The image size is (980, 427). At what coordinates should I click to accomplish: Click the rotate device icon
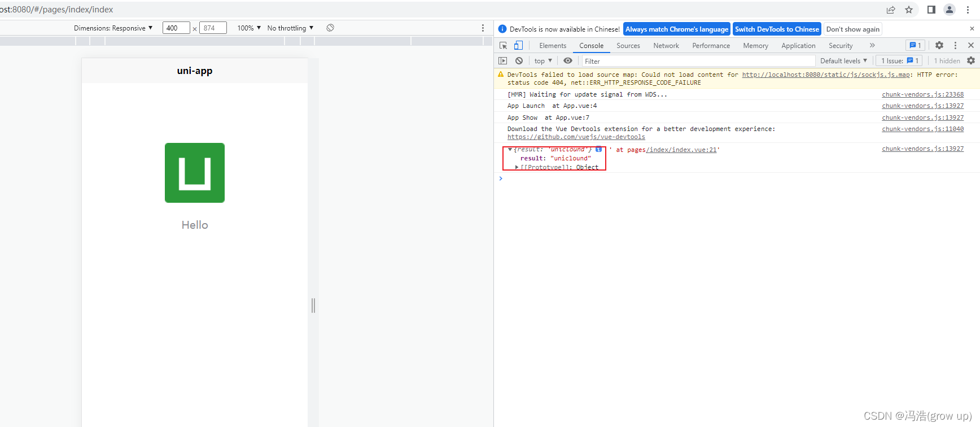coord(330,28)
